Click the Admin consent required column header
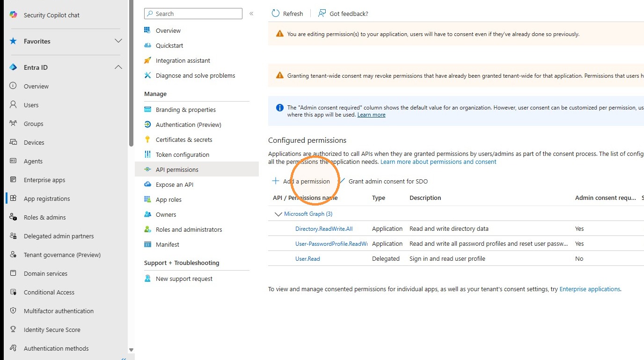 [x=606, y=198]
